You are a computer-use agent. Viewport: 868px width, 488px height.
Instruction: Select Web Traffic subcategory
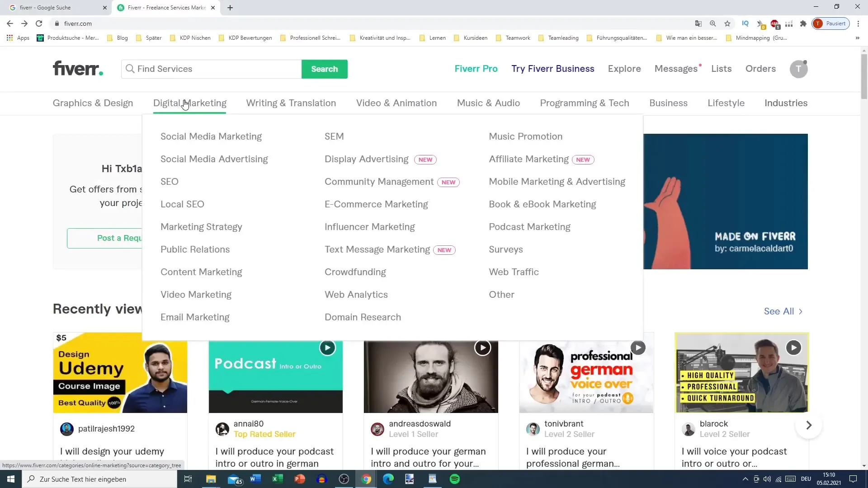(x=514, y=272)
